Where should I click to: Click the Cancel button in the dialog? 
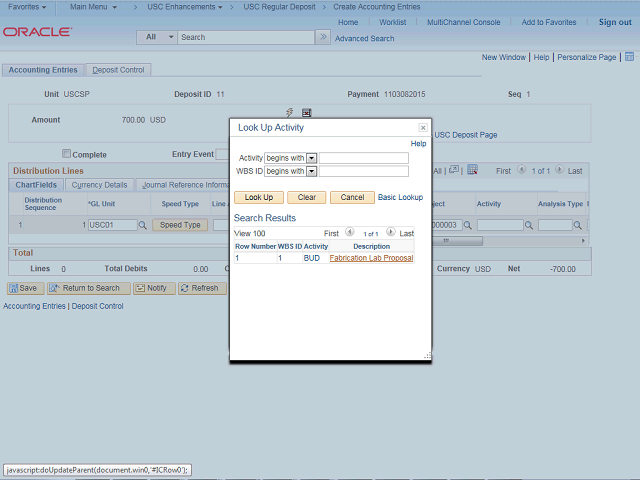pyautogui.click(x=352, y=198)
